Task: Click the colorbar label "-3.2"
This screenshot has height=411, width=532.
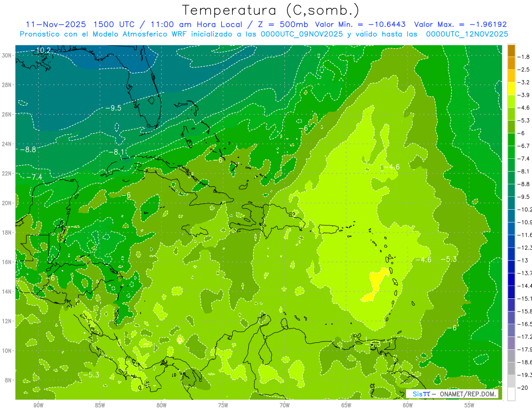Action: (524, 82)
